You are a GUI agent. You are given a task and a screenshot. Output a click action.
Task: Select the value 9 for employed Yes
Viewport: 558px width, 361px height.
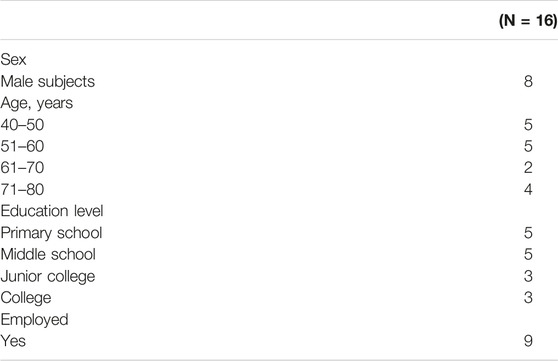(x=528, y=341)
